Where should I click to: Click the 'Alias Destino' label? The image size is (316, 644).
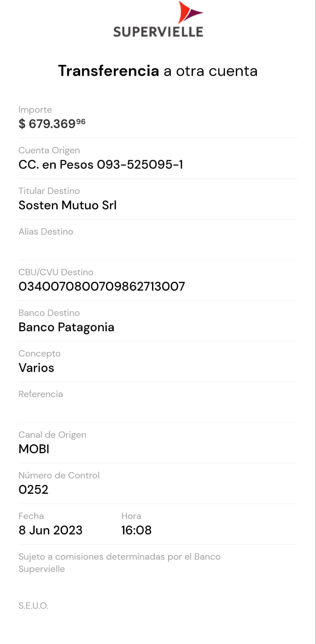click(46, 232)
